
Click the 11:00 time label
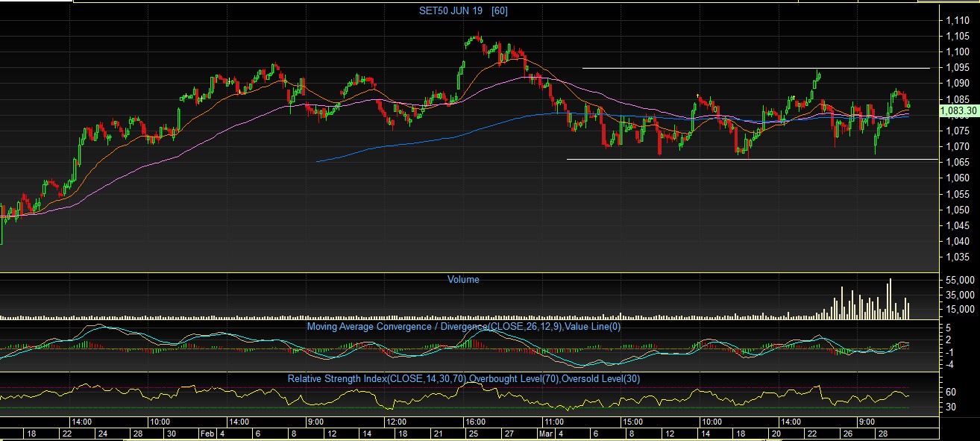(x=553, y=422)
